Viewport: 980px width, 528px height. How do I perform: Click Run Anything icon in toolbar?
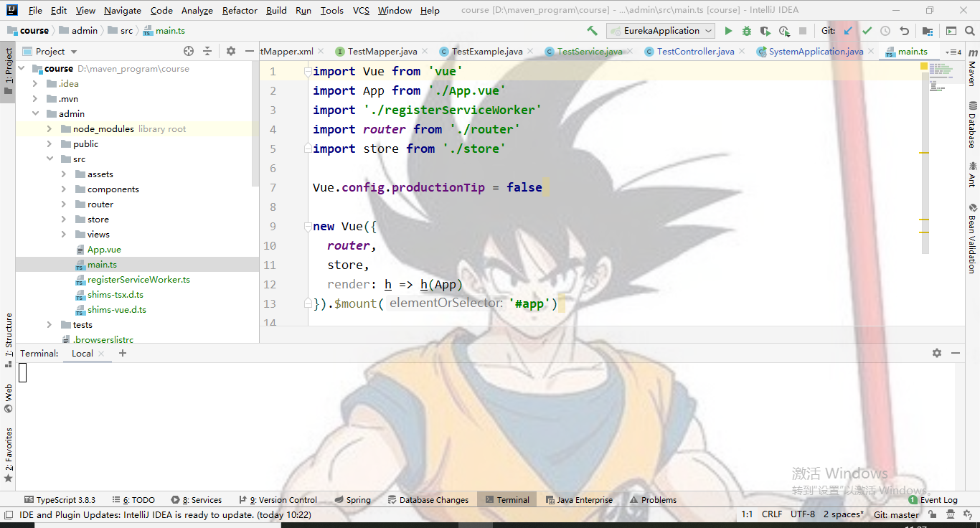tap(951, 31)
